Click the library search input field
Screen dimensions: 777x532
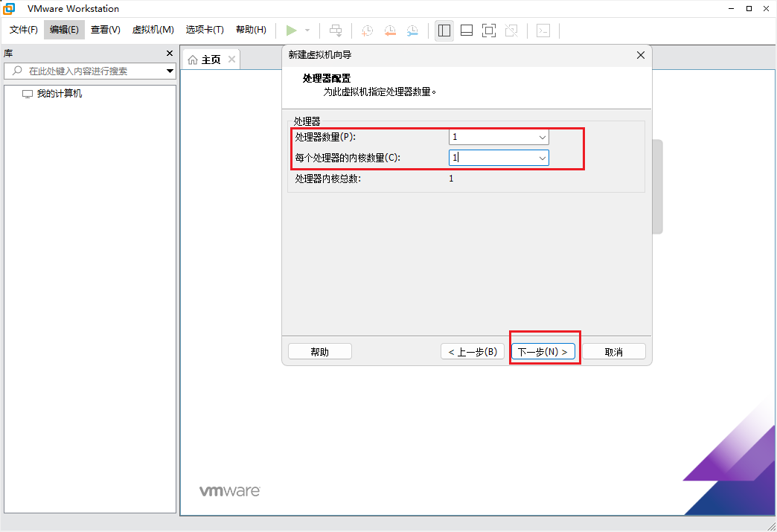(x=89, y=71)
